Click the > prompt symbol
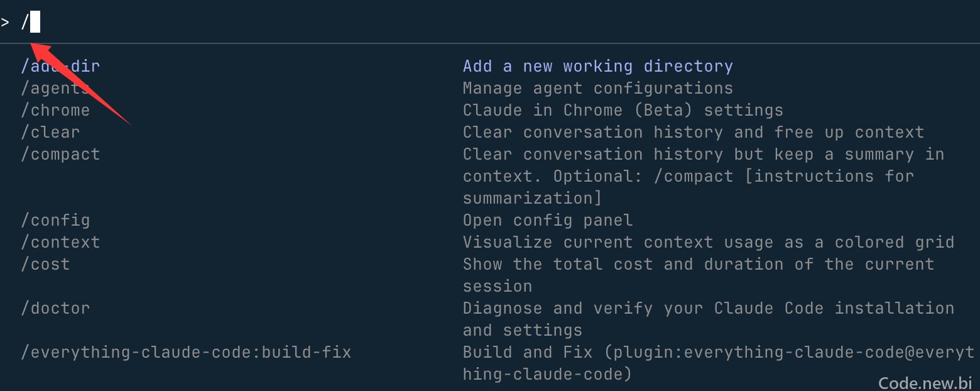The image size is (980, 391). [5, 23]
